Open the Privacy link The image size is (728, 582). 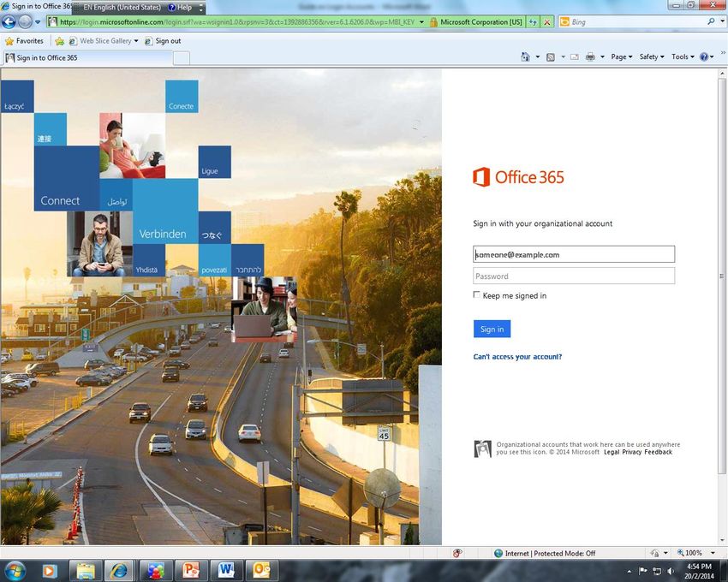631,452
